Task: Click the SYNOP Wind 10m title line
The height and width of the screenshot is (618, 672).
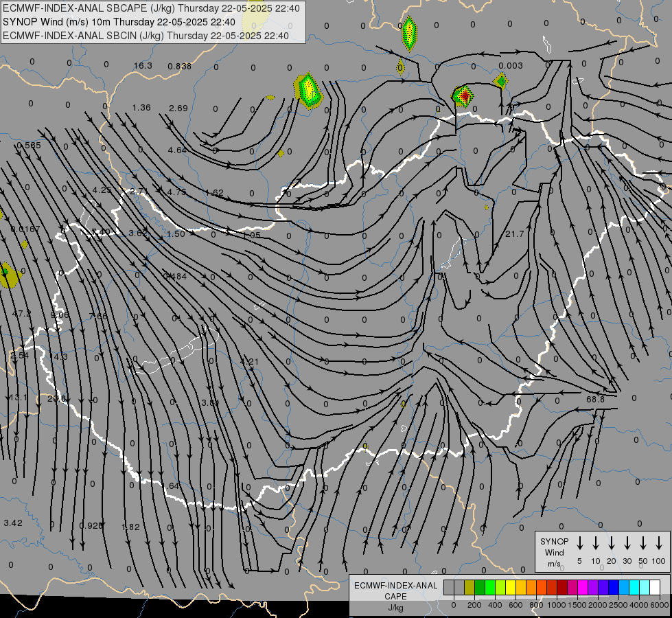Action: (119, 22)
